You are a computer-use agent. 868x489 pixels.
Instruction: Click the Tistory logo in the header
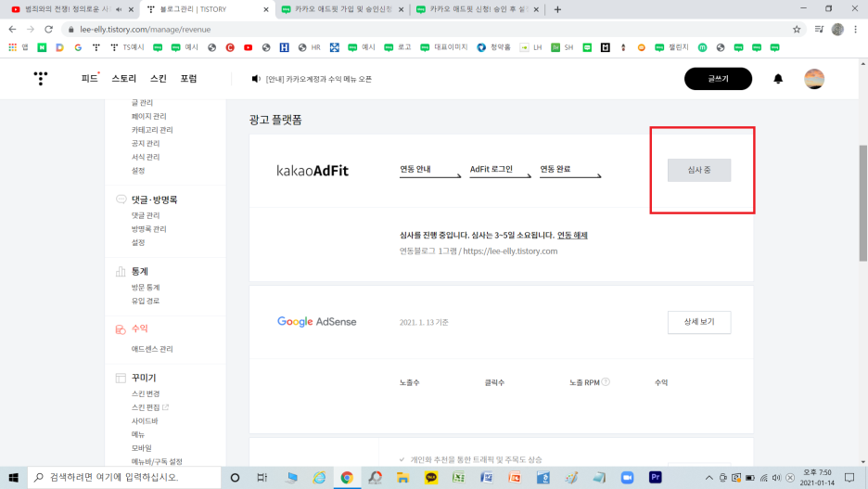[41, 78]
